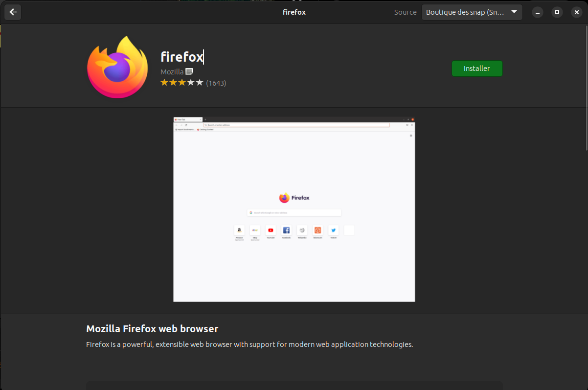The image size is (588, 390).
Task: Click the review count (1643)
Action: pyautogui.click(x=216, y=83)
